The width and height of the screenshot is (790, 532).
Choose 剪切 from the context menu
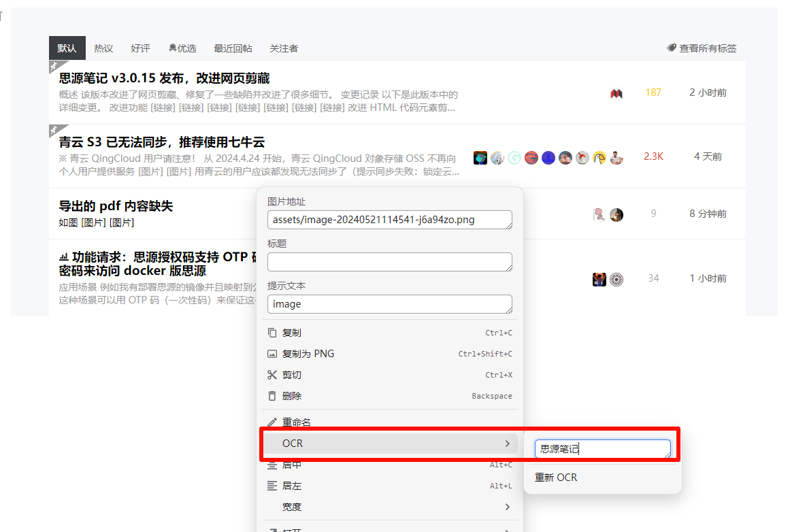click(389, 375)
